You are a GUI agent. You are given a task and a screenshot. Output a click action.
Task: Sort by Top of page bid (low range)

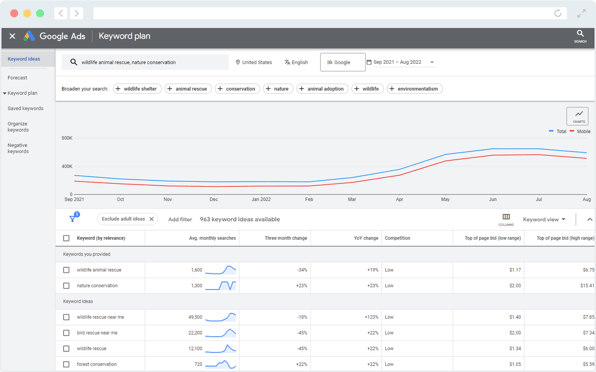click(x=493, y=238)
